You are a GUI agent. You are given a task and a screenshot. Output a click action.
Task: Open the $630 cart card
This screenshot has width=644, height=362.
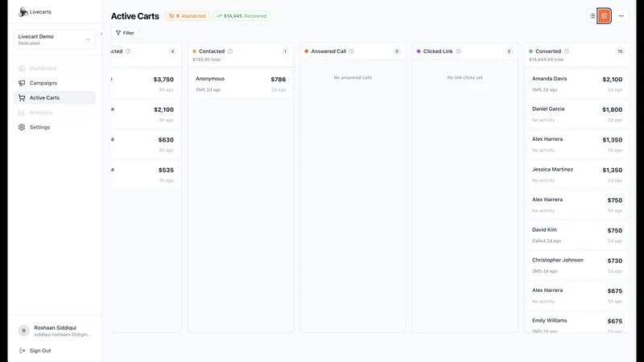pyautogui.click(x=145, y=144)
